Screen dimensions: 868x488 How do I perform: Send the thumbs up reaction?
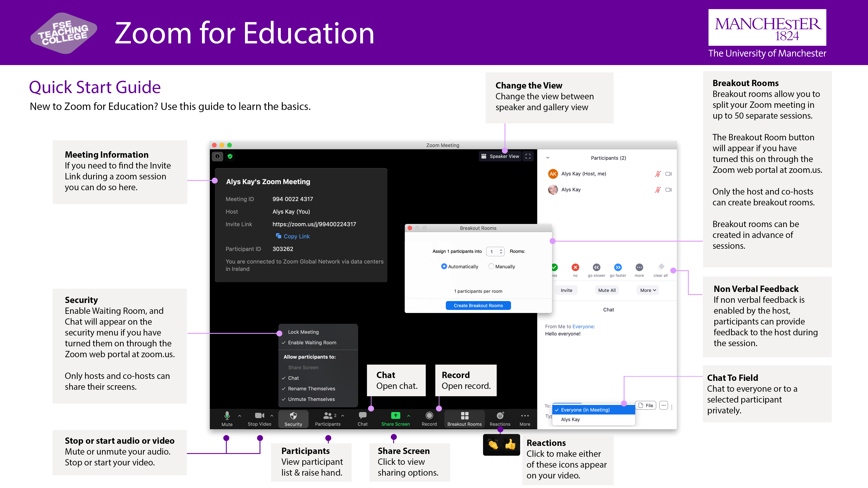click(x=510, y=445)
